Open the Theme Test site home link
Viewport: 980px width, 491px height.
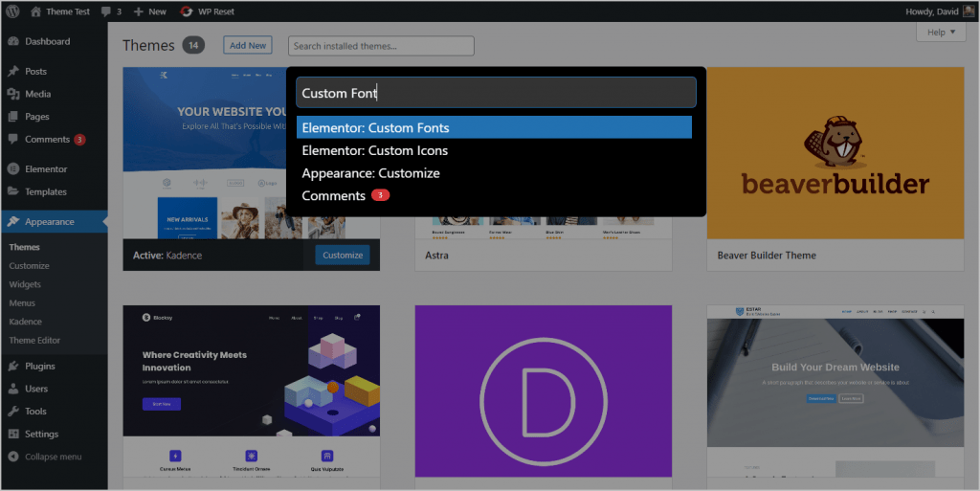(x=60, y=11)
